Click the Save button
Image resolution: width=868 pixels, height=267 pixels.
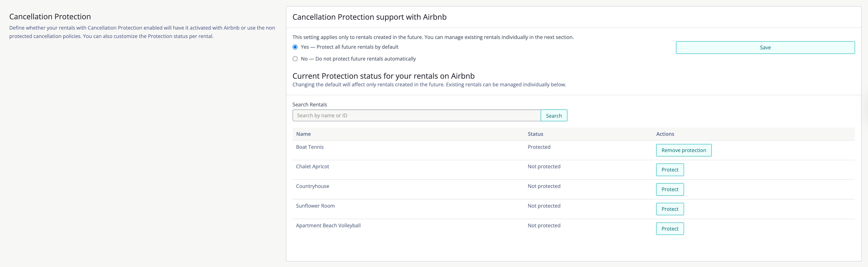tap(765, 48)
